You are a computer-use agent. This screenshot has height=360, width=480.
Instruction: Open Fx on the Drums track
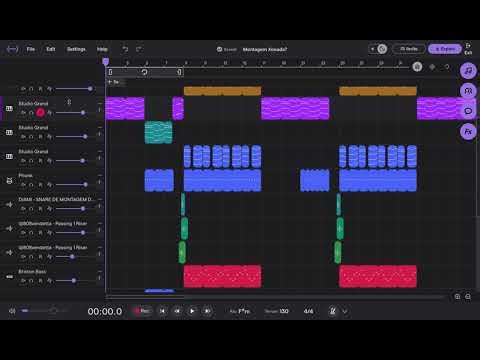click(49, 185)
